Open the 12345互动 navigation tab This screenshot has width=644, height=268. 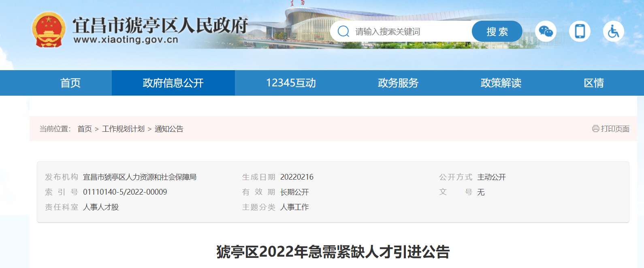coord(291,83)
